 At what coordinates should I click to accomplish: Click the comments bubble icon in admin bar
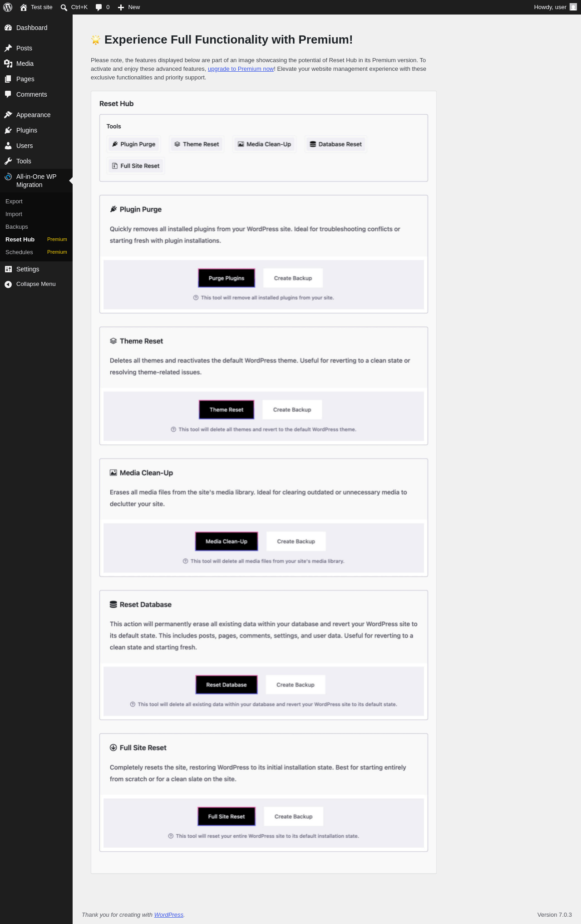(x=99, y=7)
